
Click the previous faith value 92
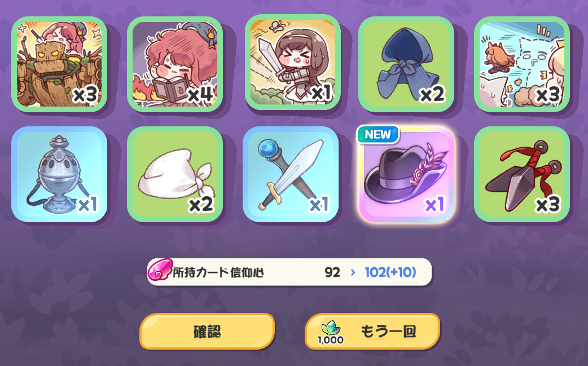pyautogui.click(x=332, y=272)
